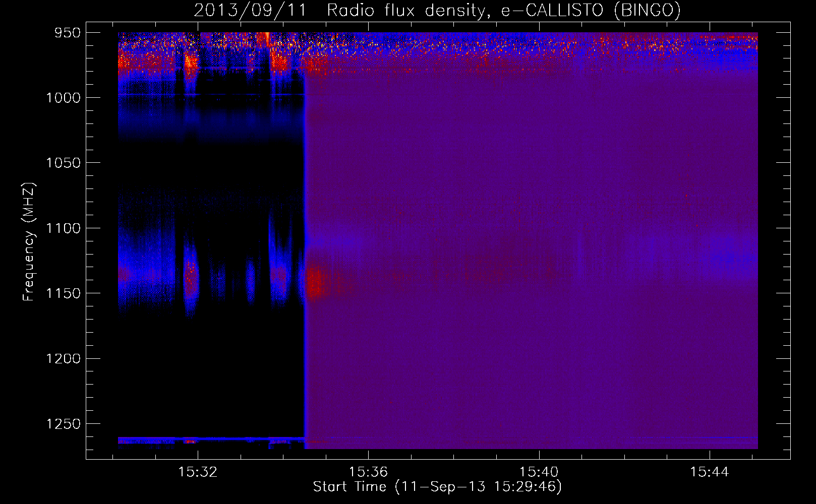Viewport: 816px width, 504px height.
Task: Click the 'Frequency (MHZ)' vertical axis title
Action: (x=29, y=242)
